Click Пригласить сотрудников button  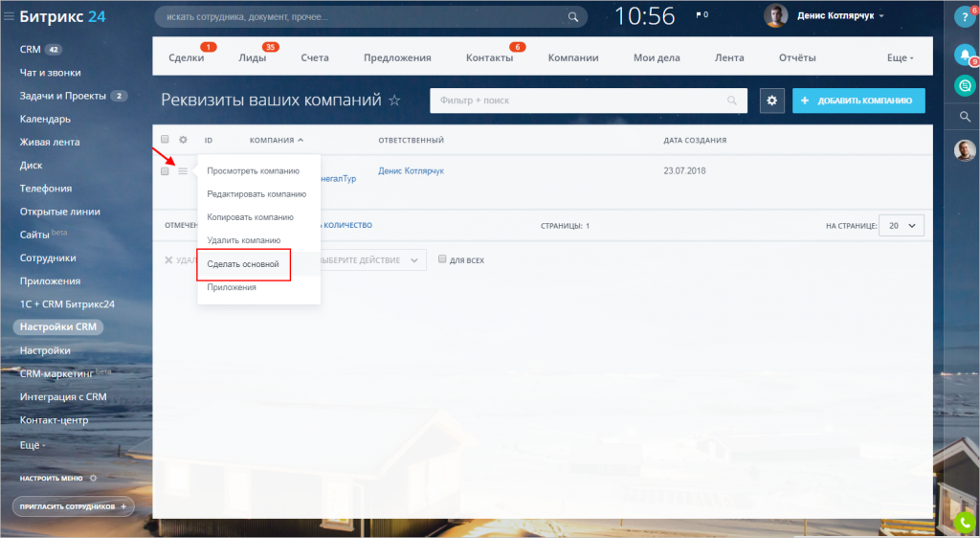click(x=73, y=506)
